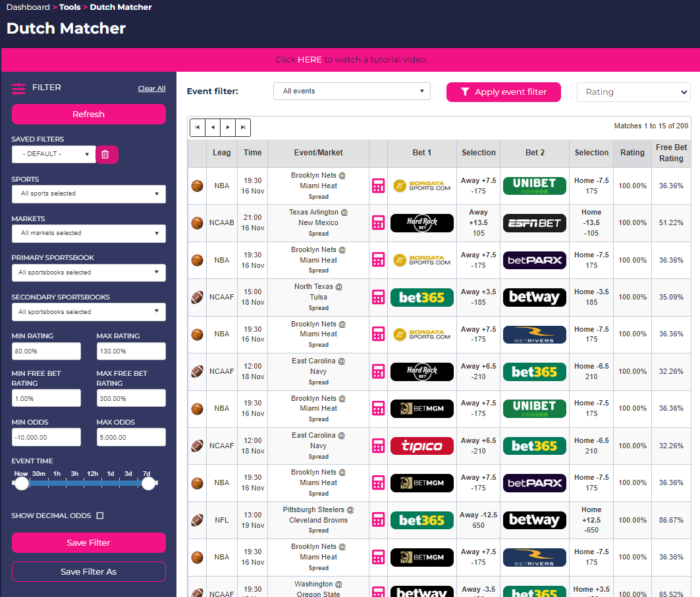Focus the Min Odds input field

click(47, 437)
